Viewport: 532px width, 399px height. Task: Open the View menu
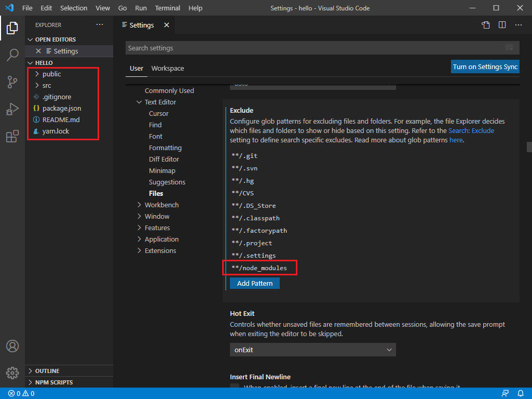pos(102,8)
